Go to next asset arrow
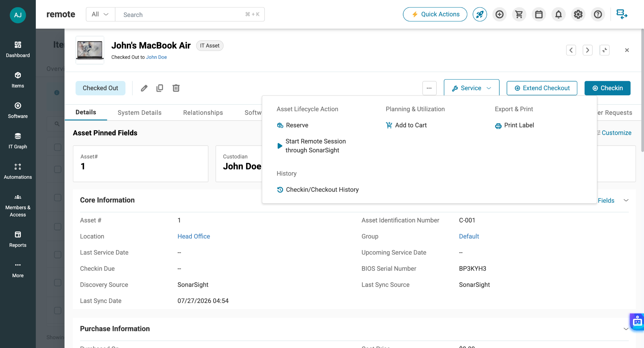This screenshot has height=348, width=644. tap(587, 50)
